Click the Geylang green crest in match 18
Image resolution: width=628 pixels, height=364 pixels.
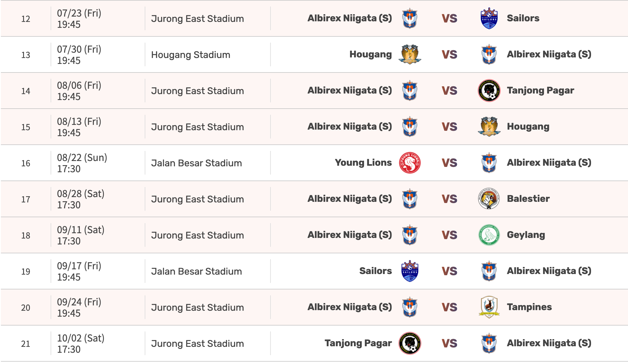[x=489, y=235]
